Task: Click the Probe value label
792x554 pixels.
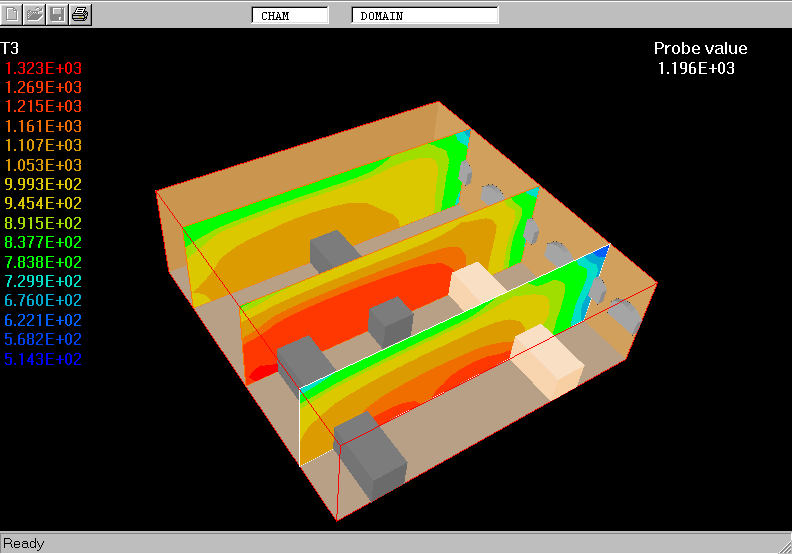Action: [x=700, y=48]
